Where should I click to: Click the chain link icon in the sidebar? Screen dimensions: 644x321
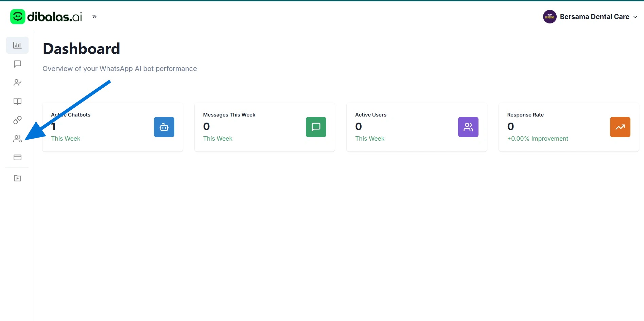17,120
